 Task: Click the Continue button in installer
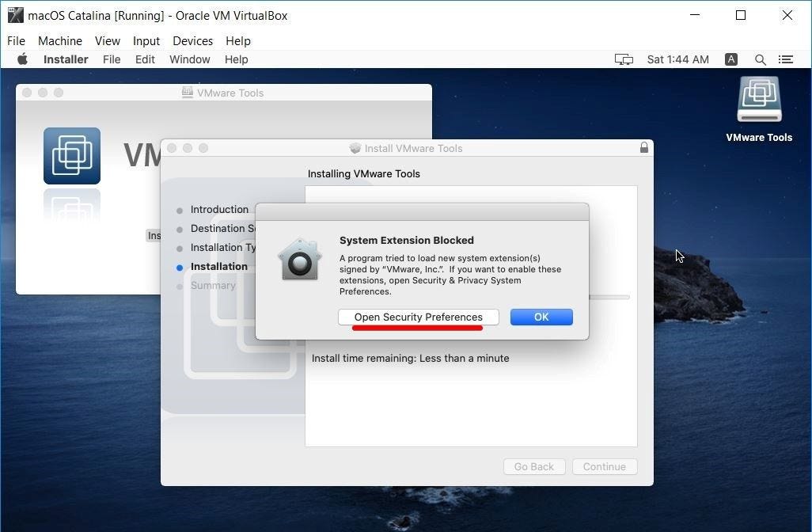point(605,467)
